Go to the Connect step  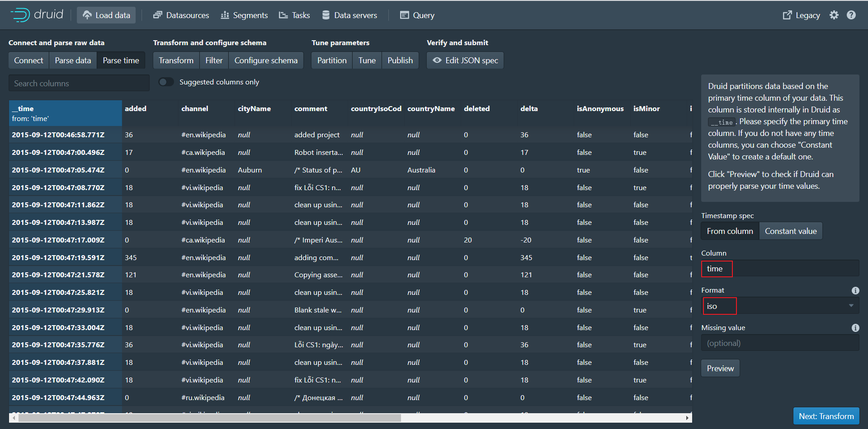coord(28,61)
